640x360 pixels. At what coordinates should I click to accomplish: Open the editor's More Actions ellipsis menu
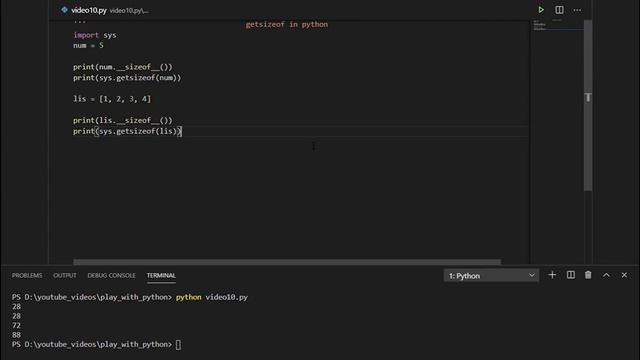click(577, 10)
